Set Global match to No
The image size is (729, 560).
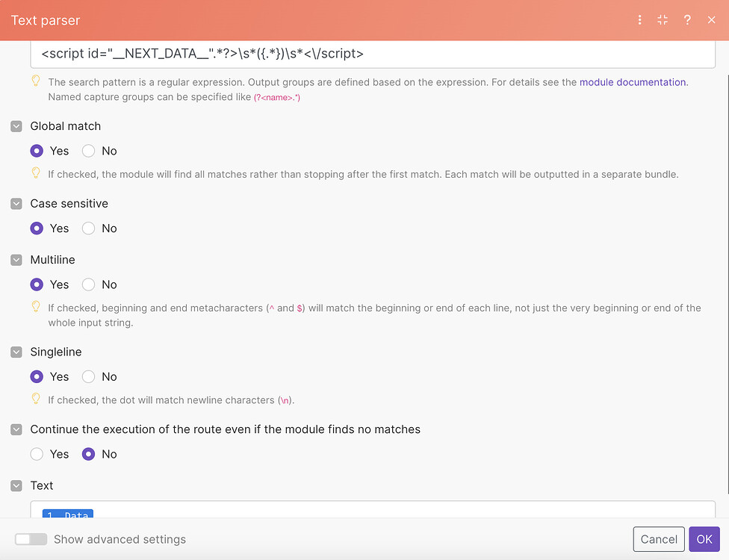tap(87, 151)
